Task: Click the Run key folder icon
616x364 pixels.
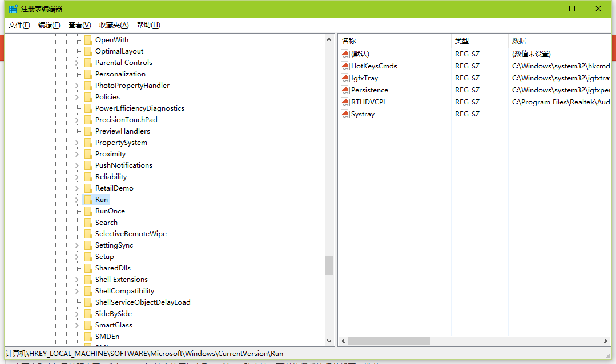Action: point(88,199)
